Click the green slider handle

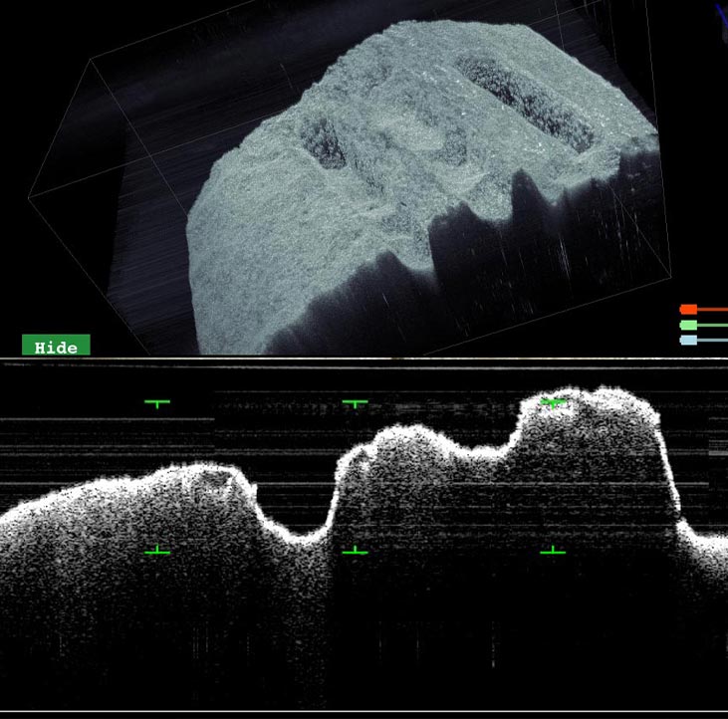point(687,325)
